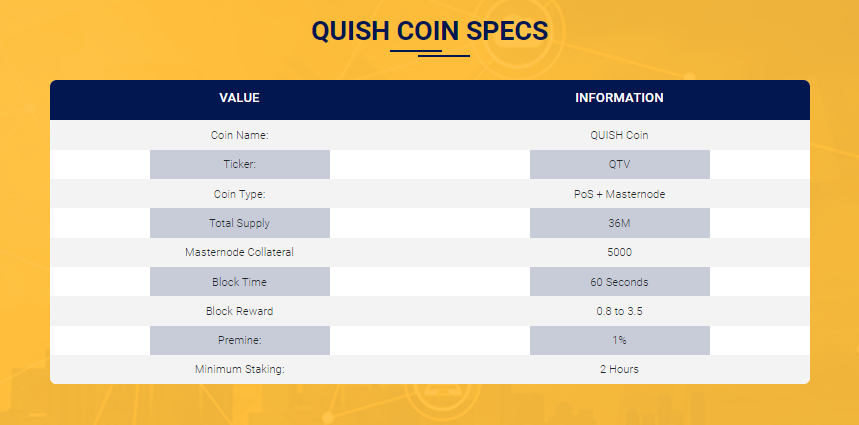Viewport: 859px width, 425px height.
Task: Click the QUISH Coin value cell
Action: pyautogui.click(x=619, y=135)
